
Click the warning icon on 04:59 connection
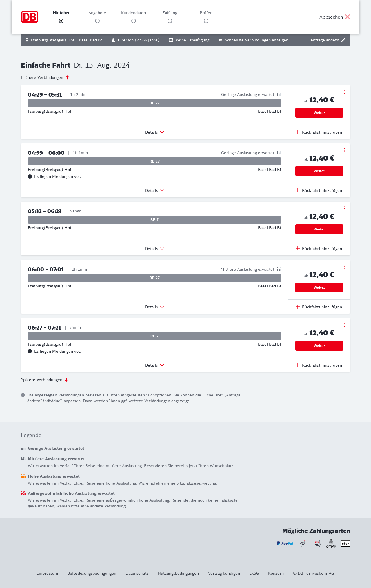tap(30, 176)
